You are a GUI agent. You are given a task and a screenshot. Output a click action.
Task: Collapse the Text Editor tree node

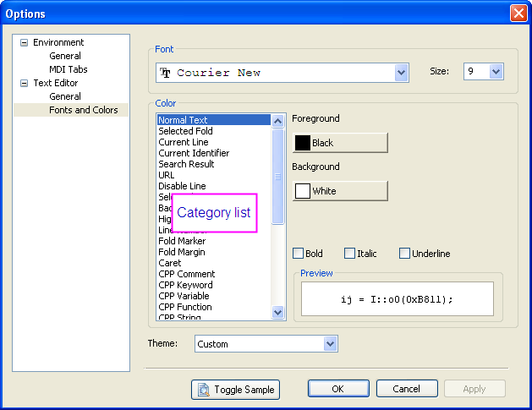click(24, 83)
